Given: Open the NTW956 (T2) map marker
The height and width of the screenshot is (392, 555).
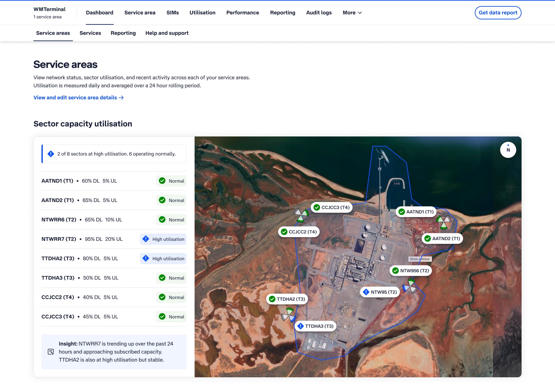Looking at the screenshot, I should pos(411,271).
